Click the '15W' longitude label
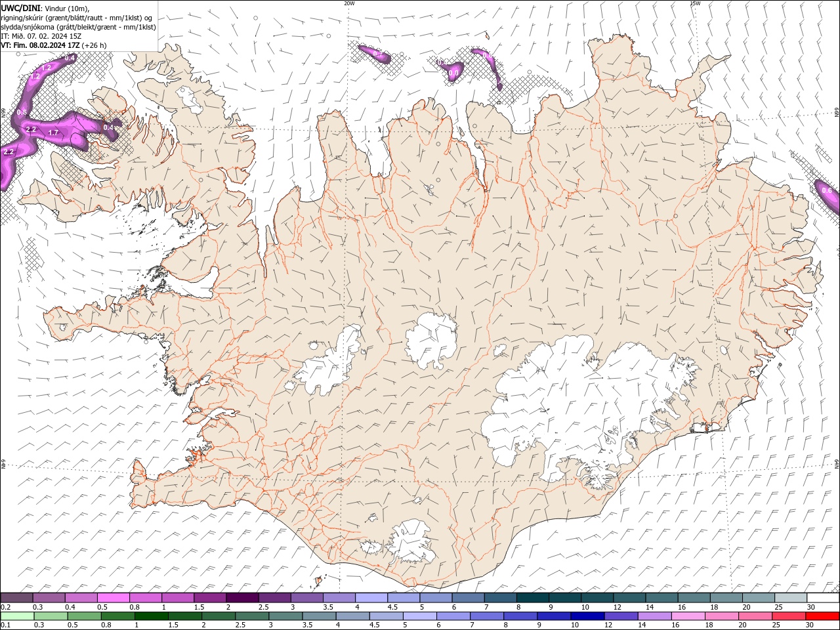840x630 pixels. click(x=695, y=3)
